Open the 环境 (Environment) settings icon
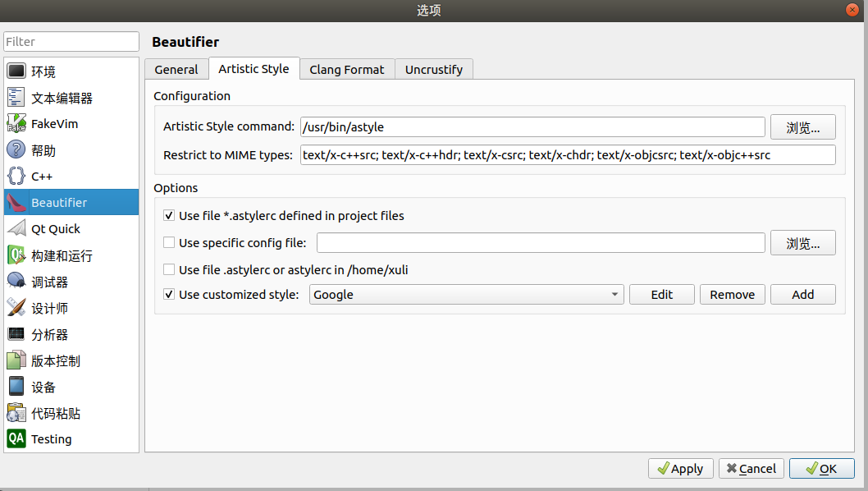This screenshot has height=491, width=868. point(16,71)
